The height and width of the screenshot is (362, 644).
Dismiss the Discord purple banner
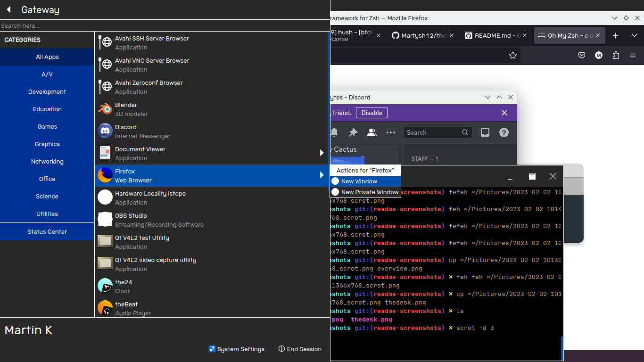504,113
